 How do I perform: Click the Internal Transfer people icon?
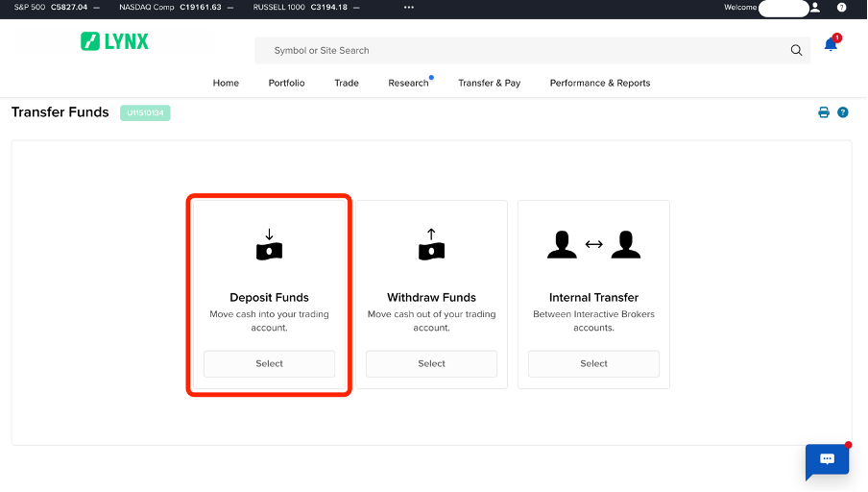tap(593, 244)
